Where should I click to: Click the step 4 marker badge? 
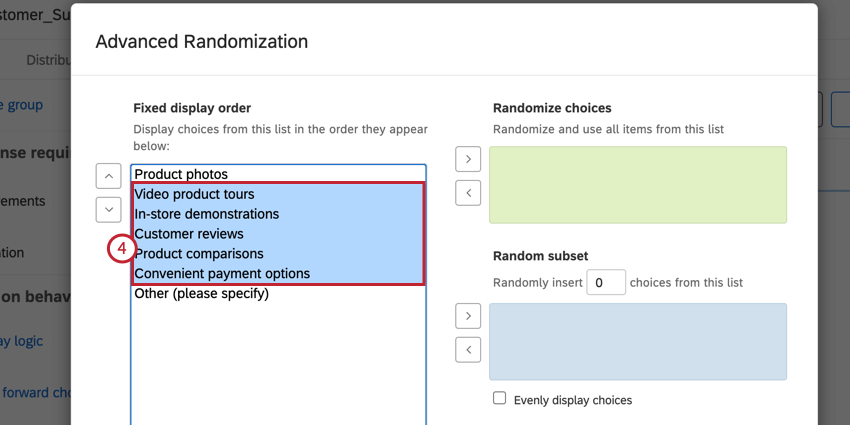tap(120, 248)
